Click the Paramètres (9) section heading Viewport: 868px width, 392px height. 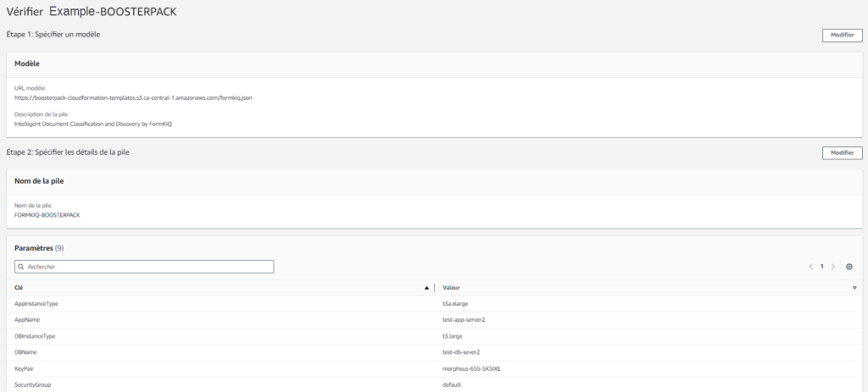pos(40,249)
